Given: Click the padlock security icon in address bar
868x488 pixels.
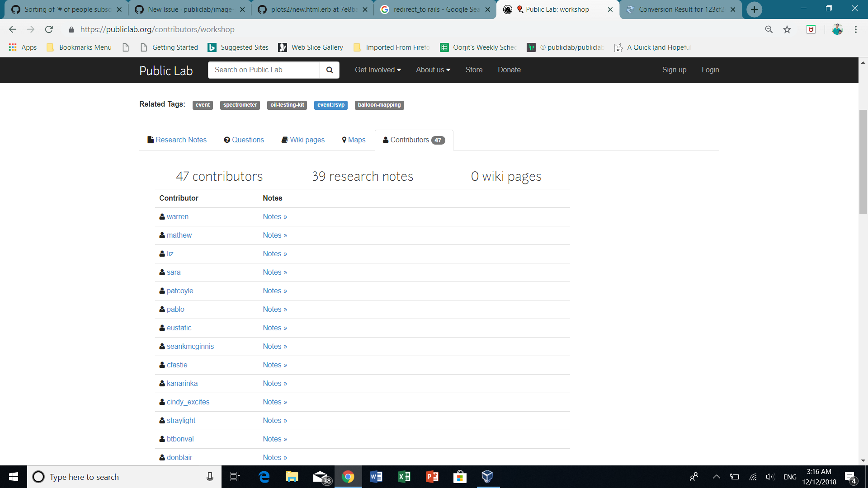Looking at the screenshot, I should click(71, 29).
